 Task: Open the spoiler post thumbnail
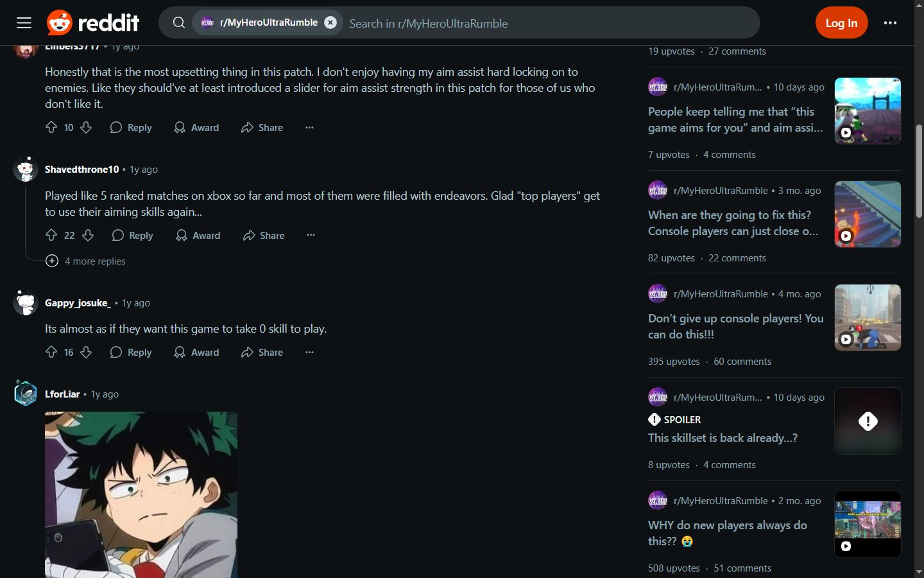[x=868, y=421]
